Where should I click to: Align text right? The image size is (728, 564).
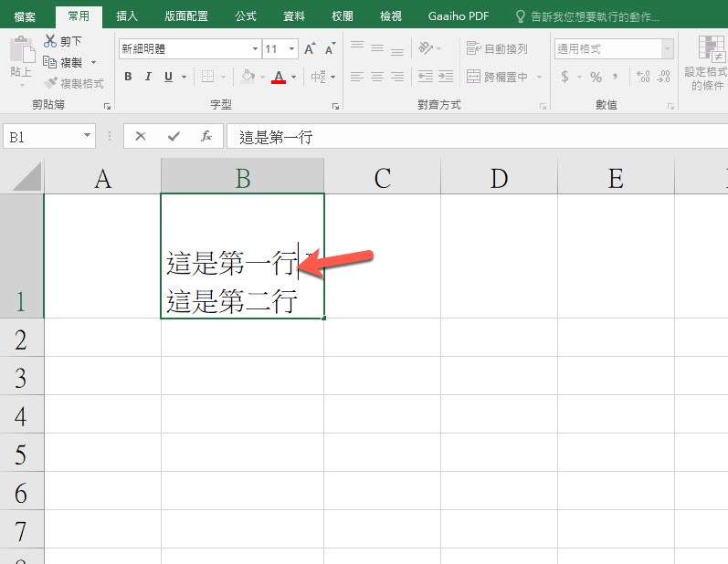pyautogui.click(x=397, y=77)
